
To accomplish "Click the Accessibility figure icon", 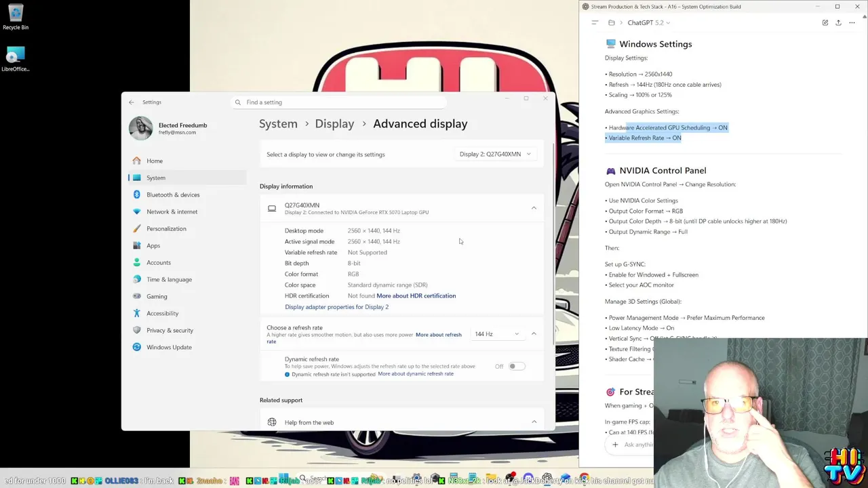I will [x=137, y=313].
